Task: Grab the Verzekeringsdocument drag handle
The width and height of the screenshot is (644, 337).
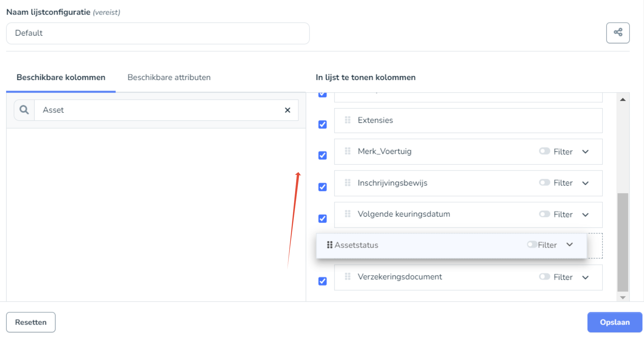Action: pyautogui.click(x=347, y=277)
